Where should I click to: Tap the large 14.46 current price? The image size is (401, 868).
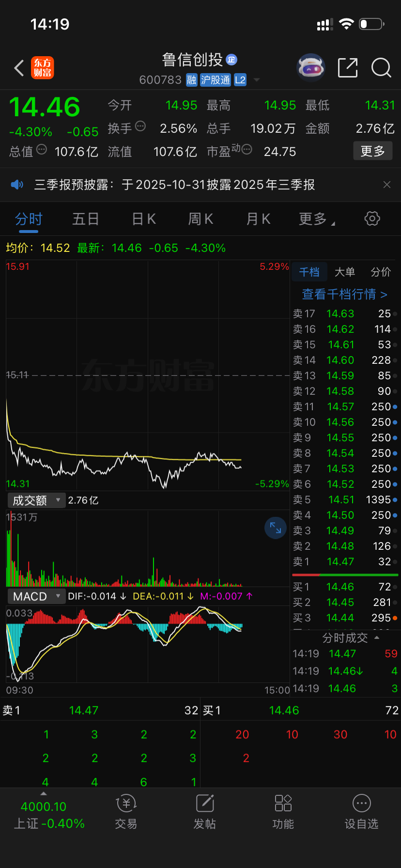click(x=45, y=107)
